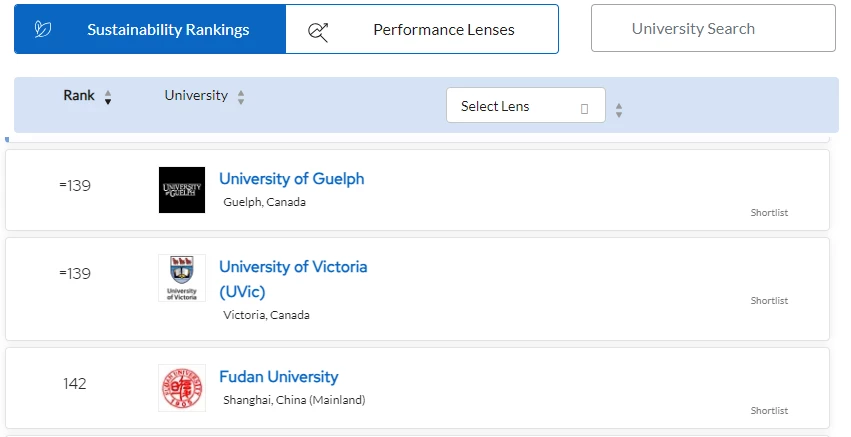This screenshot has height=437, width=851.
Task: Click the Rank column header text
Action: (x=79, y=96)
